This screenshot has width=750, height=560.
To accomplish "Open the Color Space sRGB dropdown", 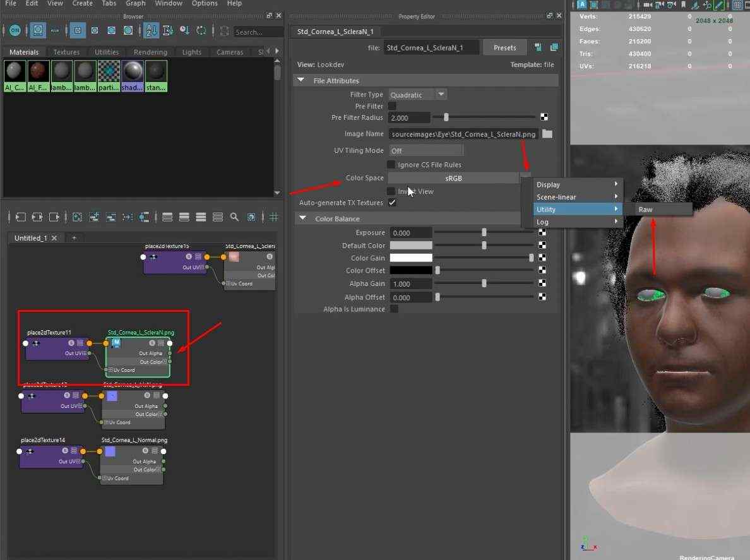I will pos(453,178).
